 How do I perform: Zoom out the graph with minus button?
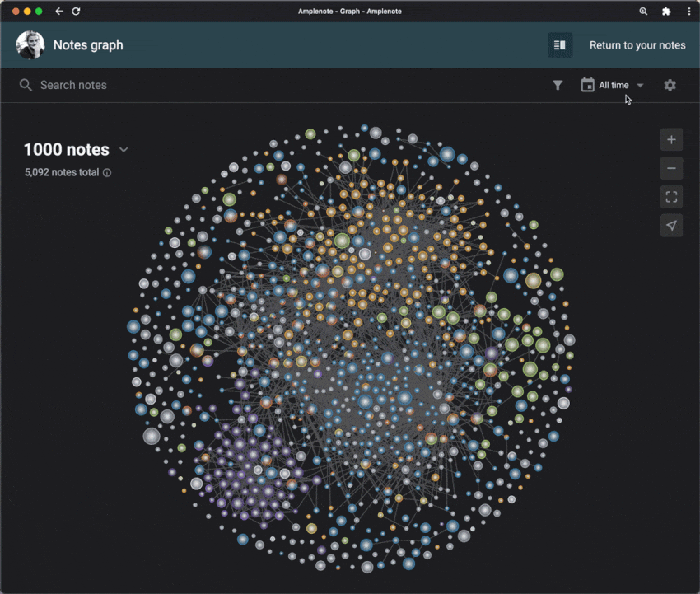671,168
